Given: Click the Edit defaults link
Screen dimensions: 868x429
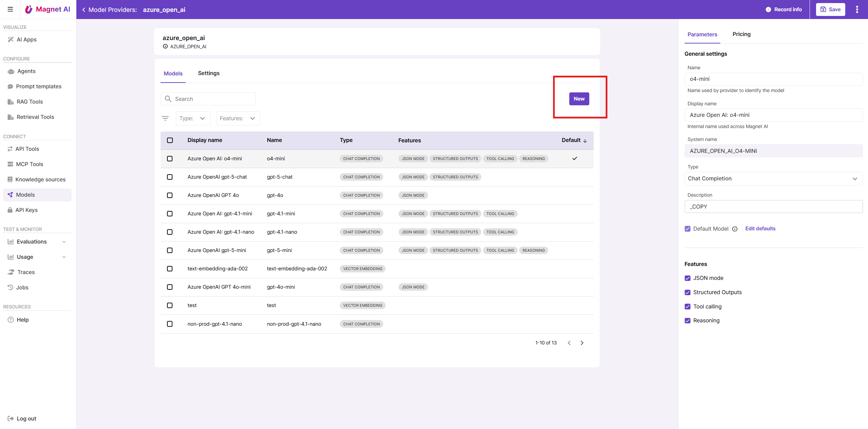Looking at the screenshot, I should click(760, 229).
